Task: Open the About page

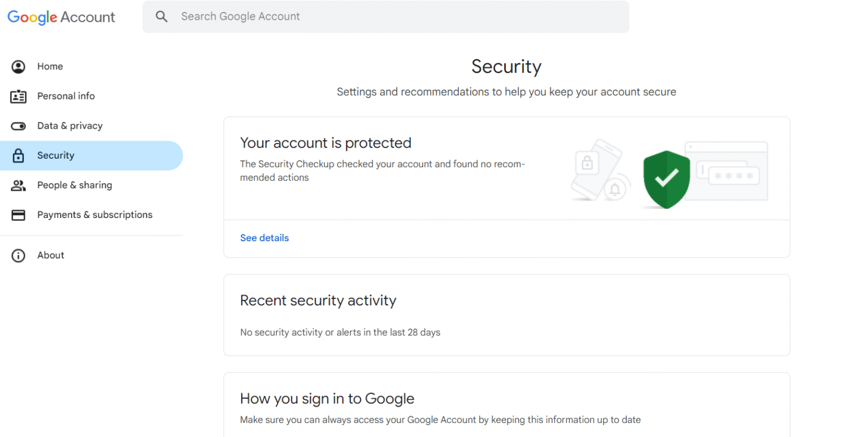Action: tap(50, 255)
